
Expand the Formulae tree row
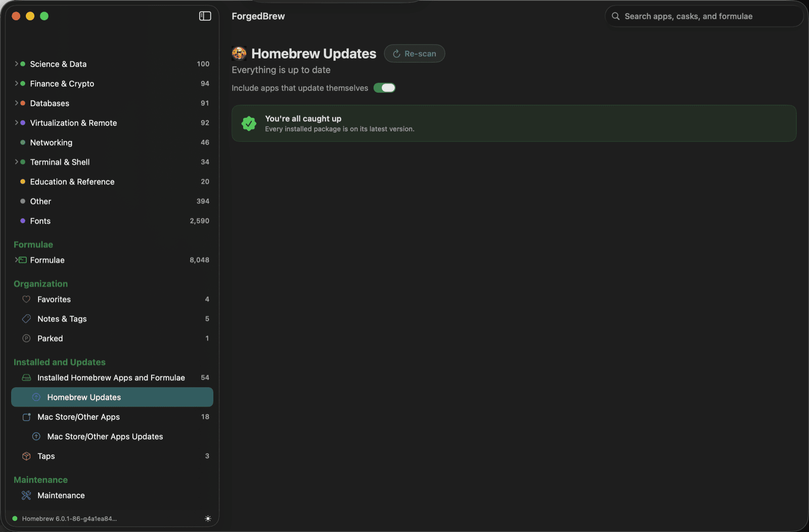click(x=16, y=260)
